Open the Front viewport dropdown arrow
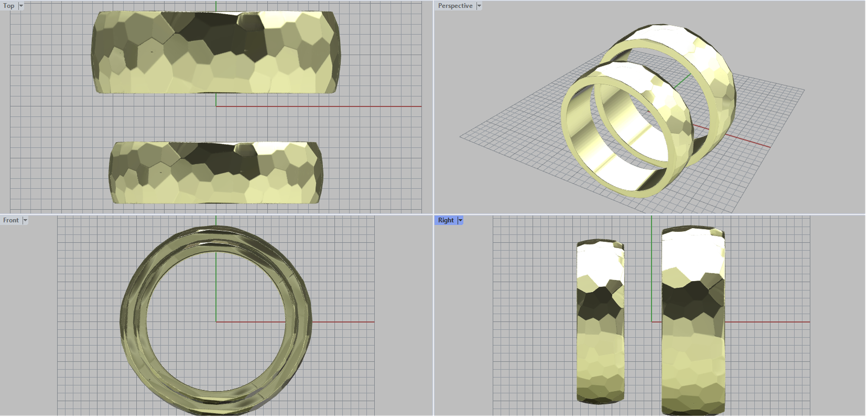This screenshot has height=419, width=868. tap(25, 220)
